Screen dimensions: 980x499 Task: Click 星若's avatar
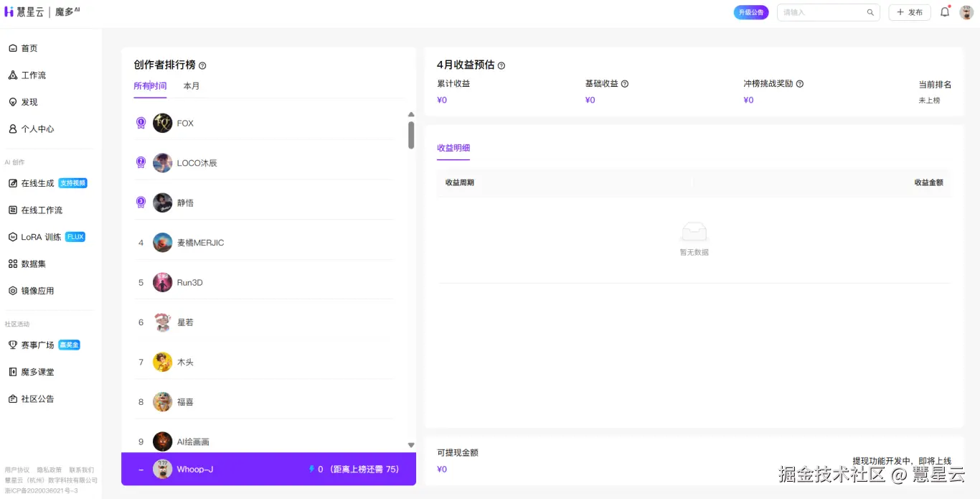click(163, 322)
